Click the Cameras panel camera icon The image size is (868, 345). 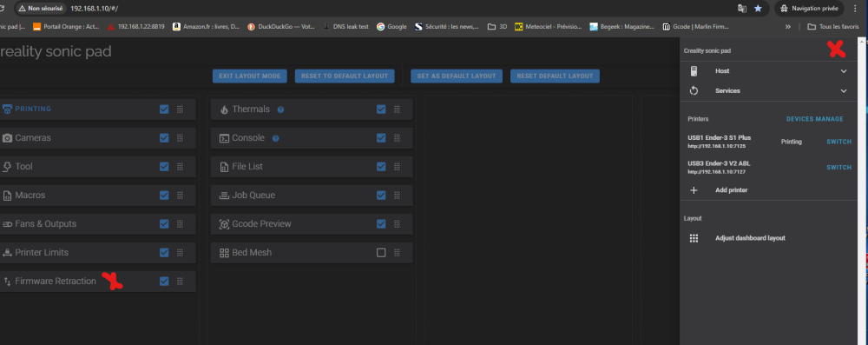click(7, 137)
